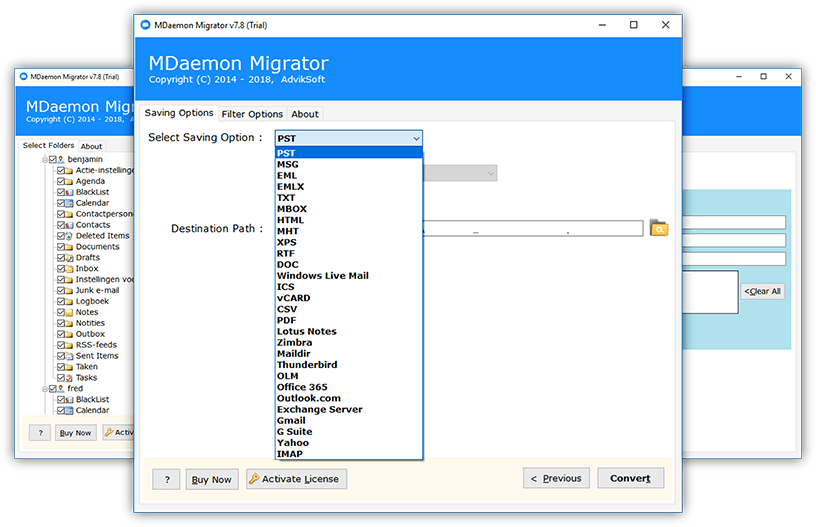Switch to the Filter Options tab
This screenshot has height=527, width=816.
[x=252, y=114]
